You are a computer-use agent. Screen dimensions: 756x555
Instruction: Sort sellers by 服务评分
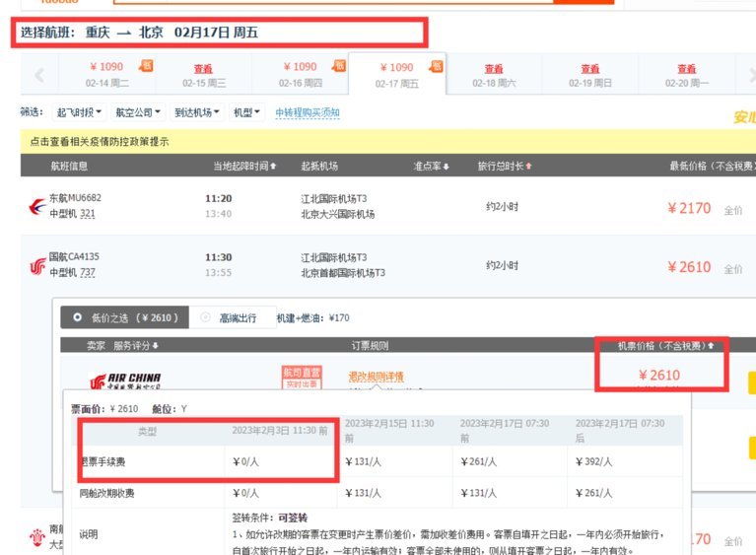pyautogui.click(x=135, y=345)
